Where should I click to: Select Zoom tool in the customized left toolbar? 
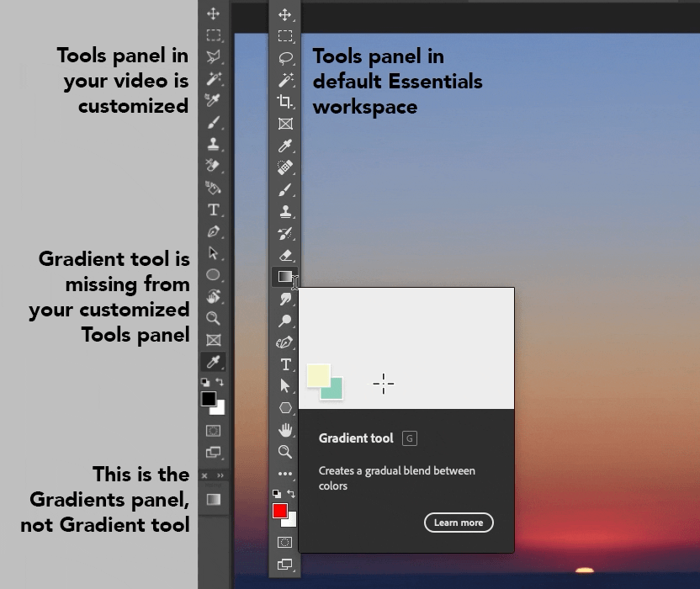tap(214, 318)
